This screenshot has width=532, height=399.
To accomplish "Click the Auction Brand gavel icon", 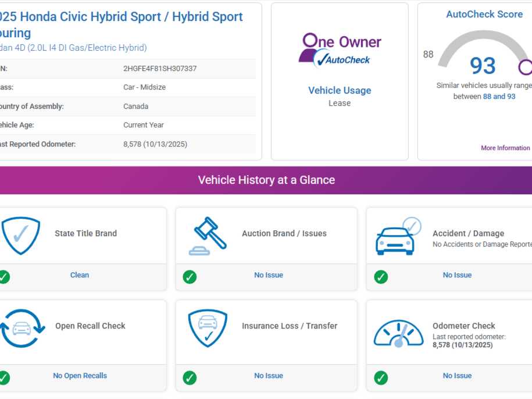I will [x=208, y=236].
